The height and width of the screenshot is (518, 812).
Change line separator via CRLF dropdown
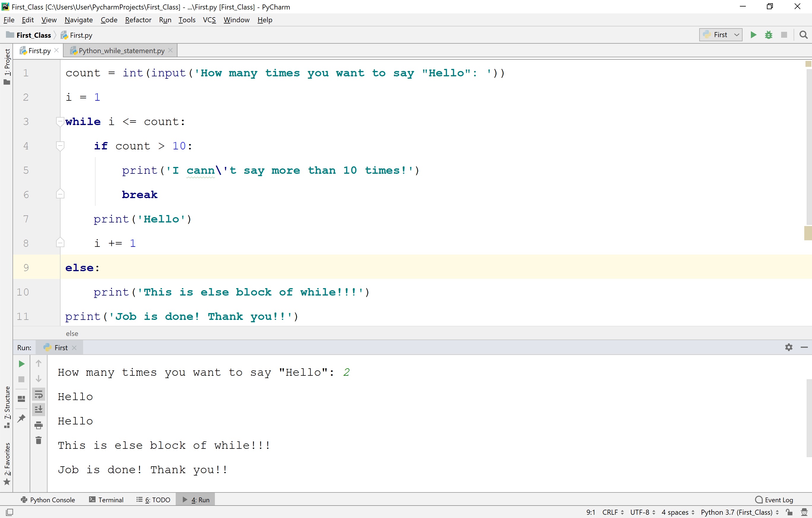(x=612, y=512)
